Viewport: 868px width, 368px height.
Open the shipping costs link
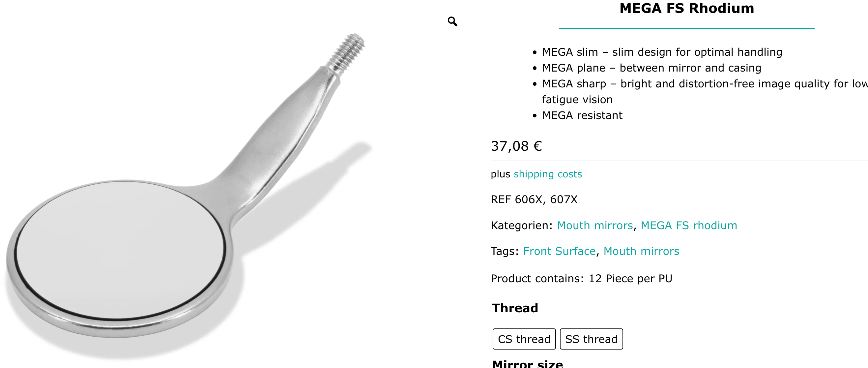click(548, 174)
